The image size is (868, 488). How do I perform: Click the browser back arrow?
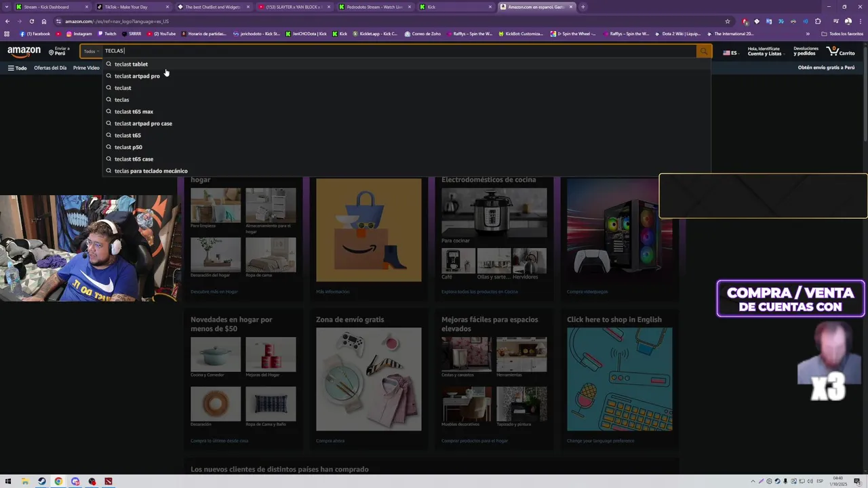pos(7,21)
